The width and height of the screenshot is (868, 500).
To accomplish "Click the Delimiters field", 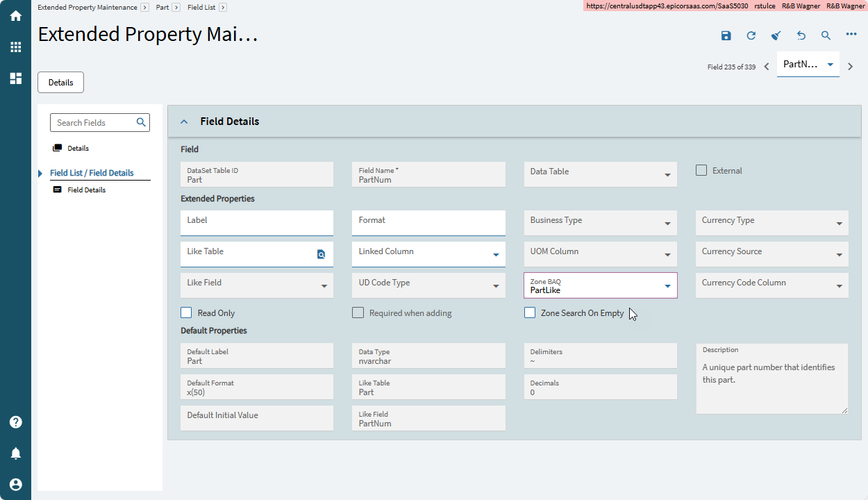I will click(601, 356).
